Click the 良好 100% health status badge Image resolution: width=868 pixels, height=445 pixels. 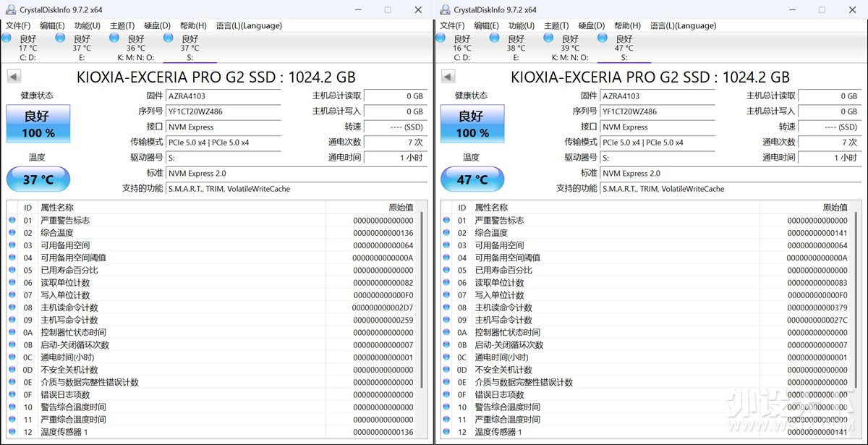[38, 123]
